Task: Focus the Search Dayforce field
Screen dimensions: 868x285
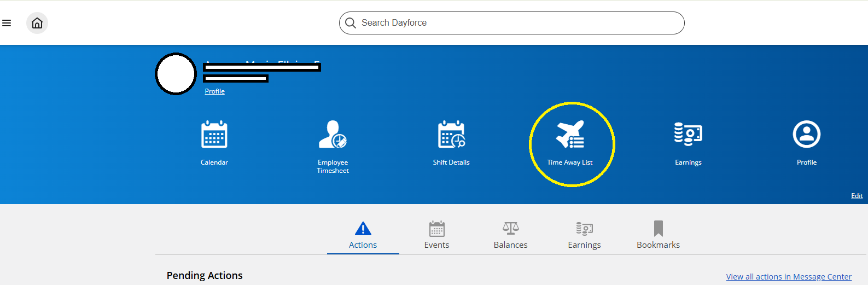Action: click(x=511, y=23)
